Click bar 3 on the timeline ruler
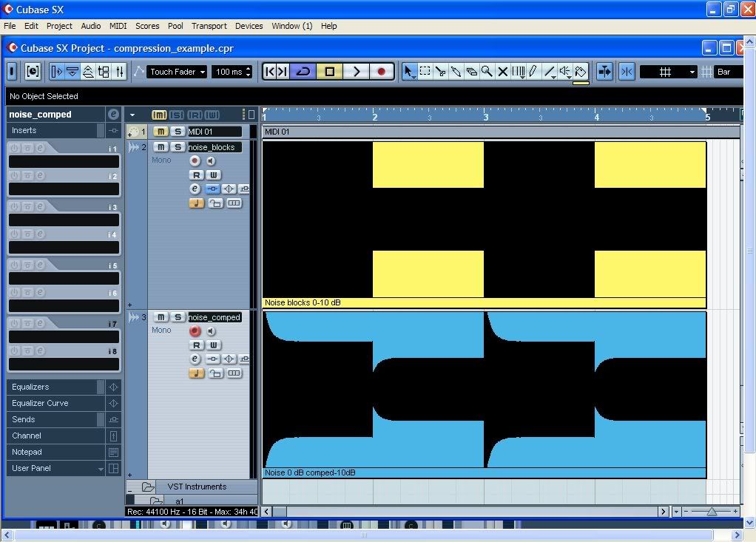 coord(485,117)
